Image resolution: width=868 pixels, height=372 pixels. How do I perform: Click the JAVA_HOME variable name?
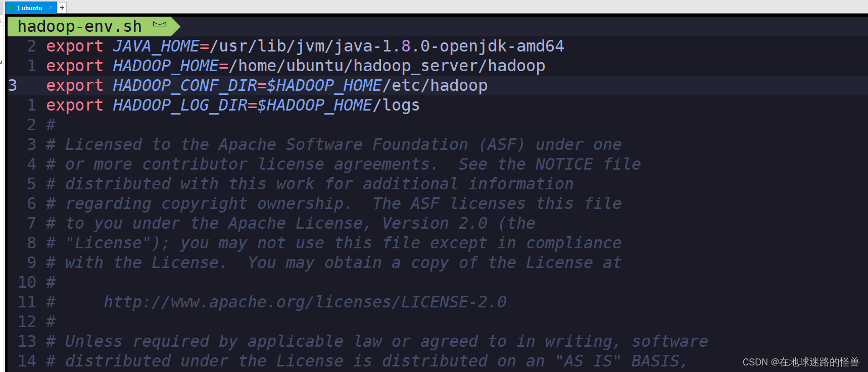[x=156, y=46]
